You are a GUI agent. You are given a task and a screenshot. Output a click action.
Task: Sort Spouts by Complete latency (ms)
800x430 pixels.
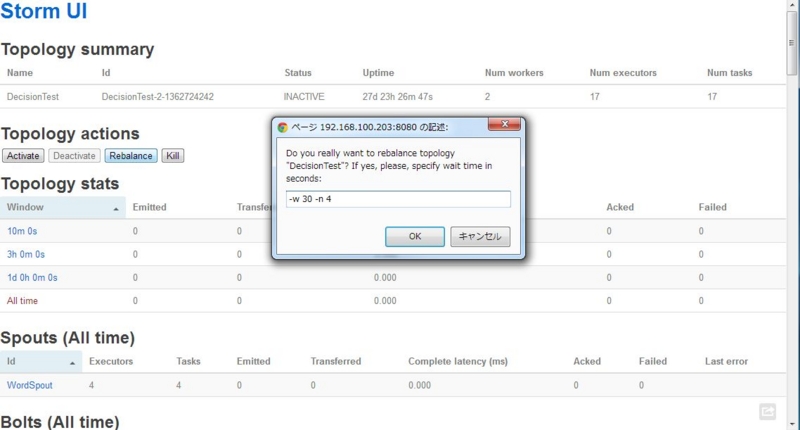tap(458, 361)
